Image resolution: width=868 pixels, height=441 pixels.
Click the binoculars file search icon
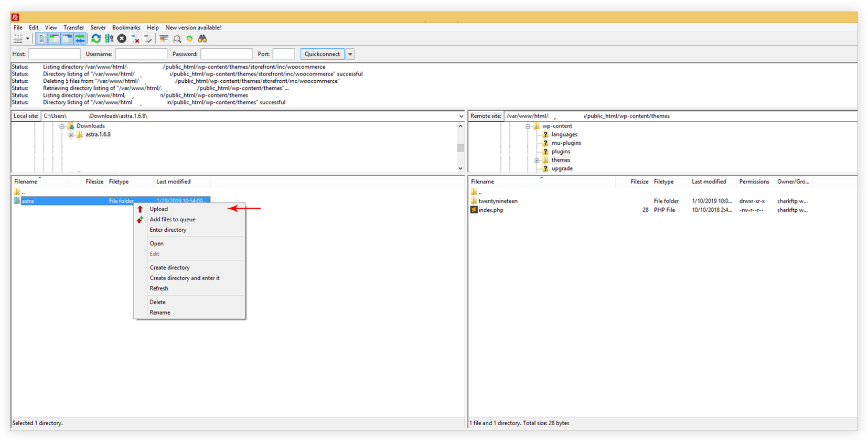click(202, 39)
